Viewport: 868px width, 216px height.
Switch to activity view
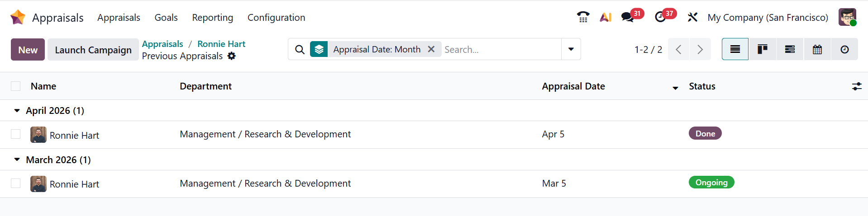tap(844, 49)
